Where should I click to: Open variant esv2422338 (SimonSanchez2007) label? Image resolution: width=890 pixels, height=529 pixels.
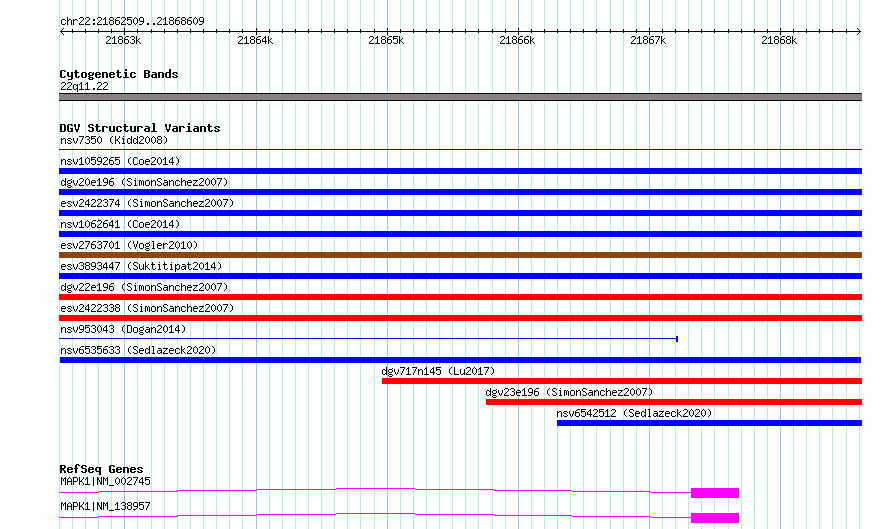[x=147, y=308]
